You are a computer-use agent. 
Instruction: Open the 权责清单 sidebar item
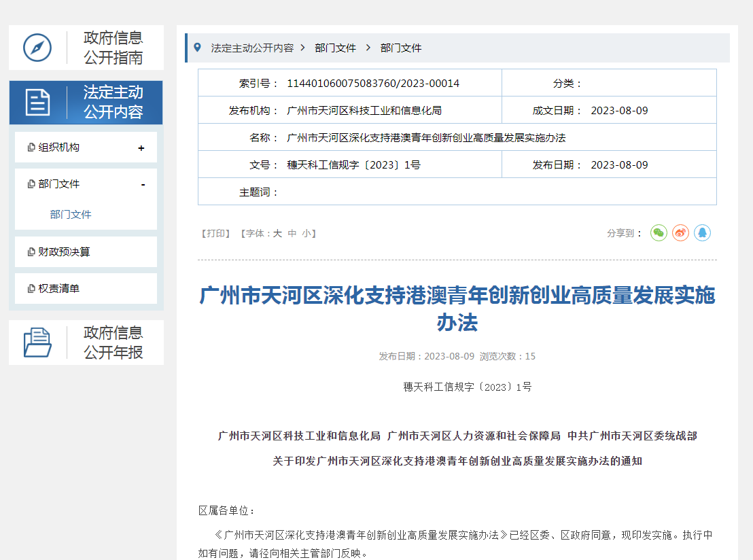[x=58, y=289]
